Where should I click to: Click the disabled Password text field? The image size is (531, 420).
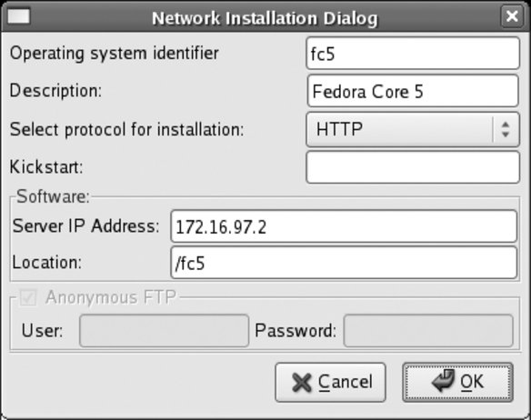(428, 331)
